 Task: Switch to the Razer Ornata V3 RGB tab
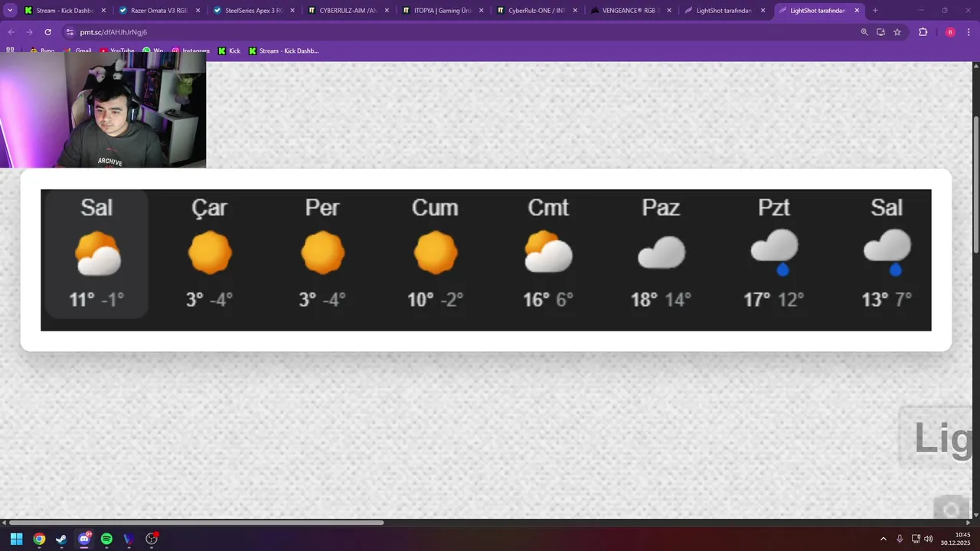click(x=160, y=11)
